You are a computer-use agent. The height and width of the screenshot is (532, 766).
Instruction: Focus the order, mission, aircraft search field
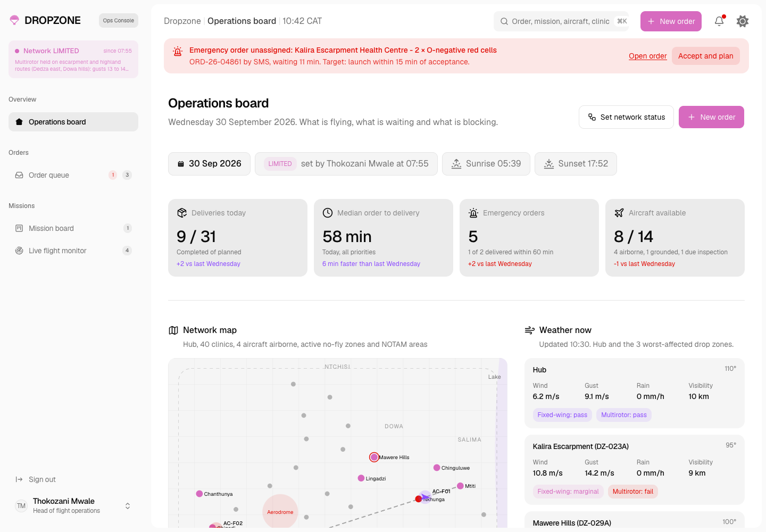tap(561, 21)
